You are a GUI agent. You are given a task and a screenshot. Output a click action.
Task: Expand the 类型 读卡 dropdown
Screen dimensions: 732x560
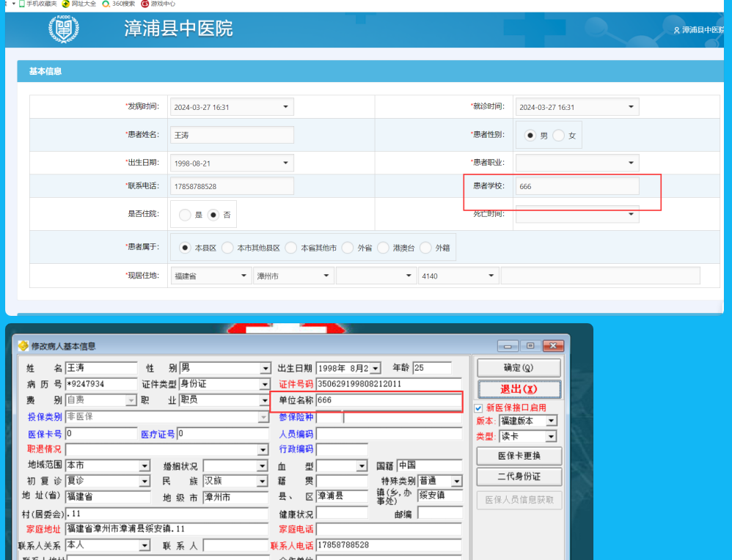pos(552,437)
